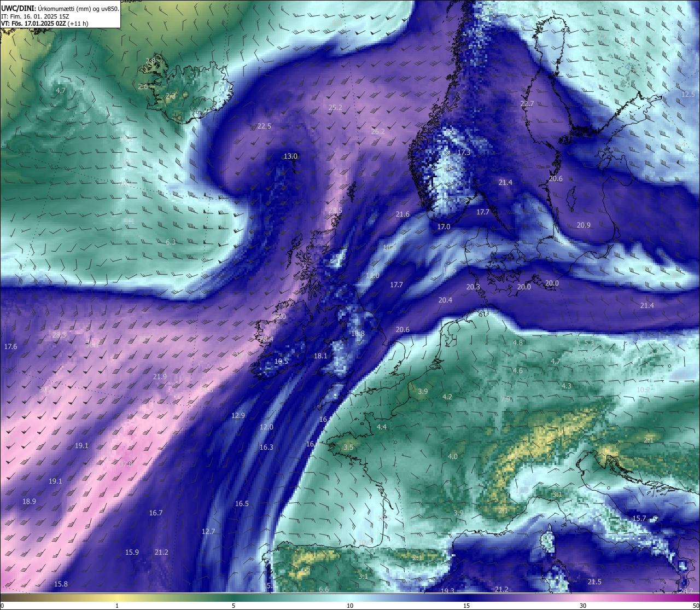Select the 17.0 value label
Viewport: 700px width, 610px height.
pyautogui.click(x=444, y=227)
